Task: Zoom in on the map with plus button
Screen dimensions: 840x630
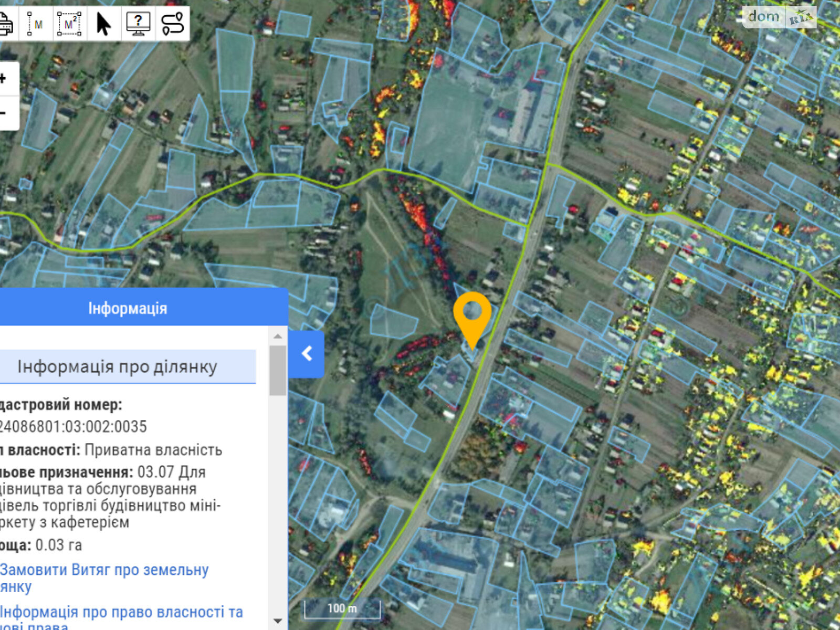Action: point(5,79)
